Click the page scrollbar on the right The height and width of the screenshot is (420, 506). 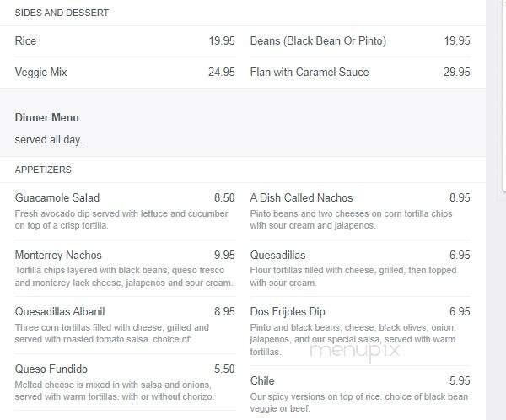(503, 97)
